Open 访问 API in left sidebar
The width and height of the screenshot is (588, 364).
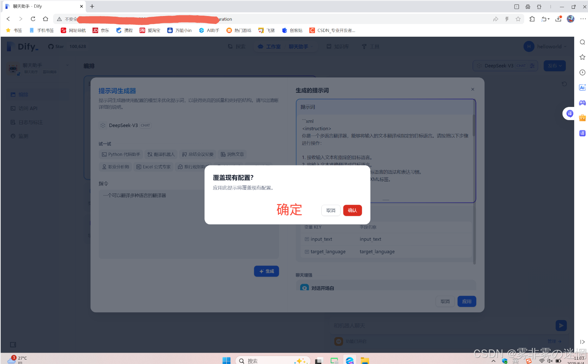(38, 108)
